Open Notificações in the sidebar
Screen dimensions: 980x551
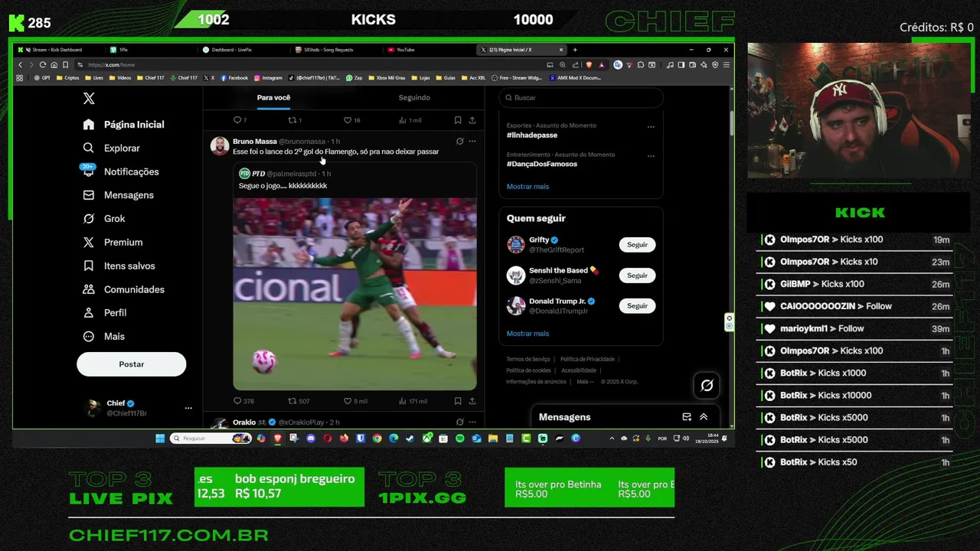point(120,172)
